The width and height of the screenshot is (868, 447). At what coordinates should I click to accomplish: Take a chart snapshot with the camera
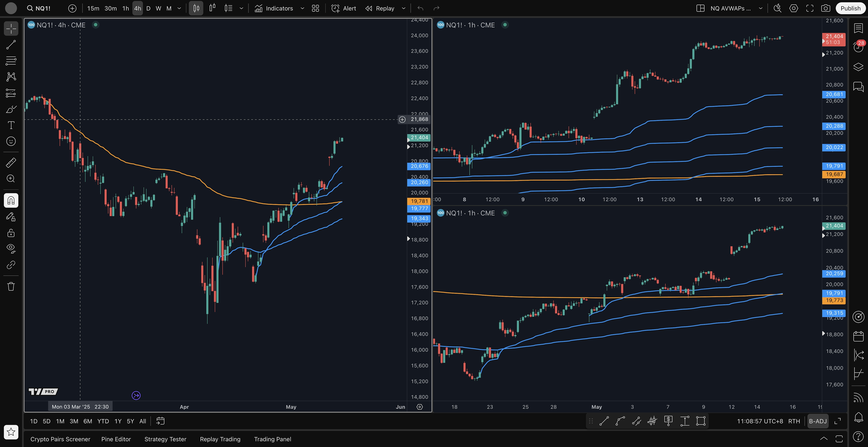click(825, 8)
